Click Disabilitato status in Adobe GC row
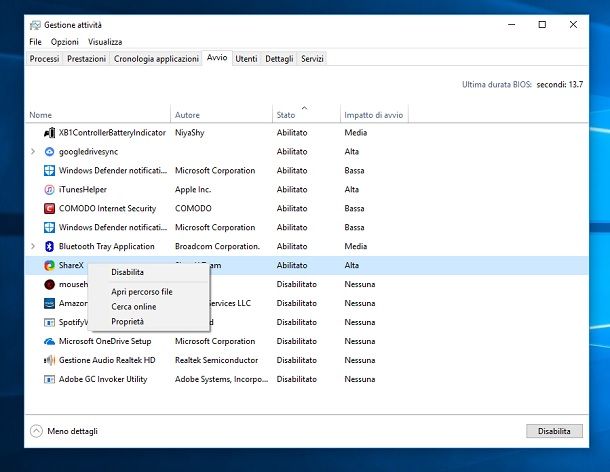The image size is (610, 472). (296, 379)
